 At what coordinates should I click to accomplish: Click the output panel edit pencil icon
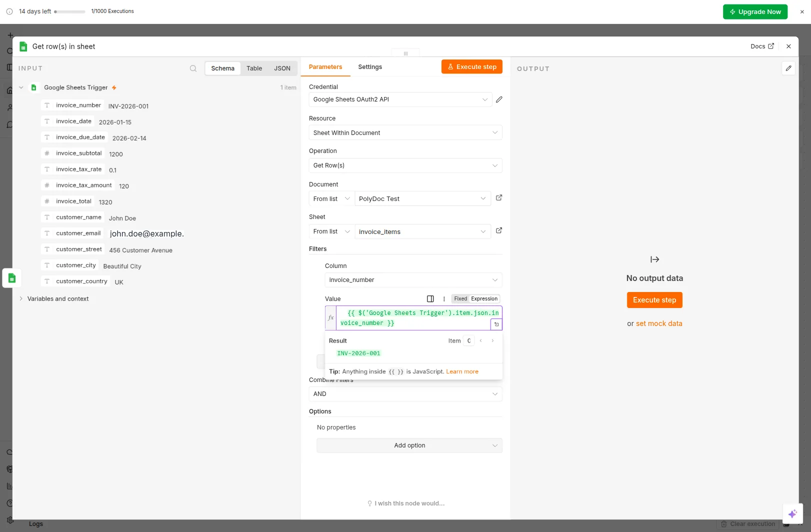point(788,68)
